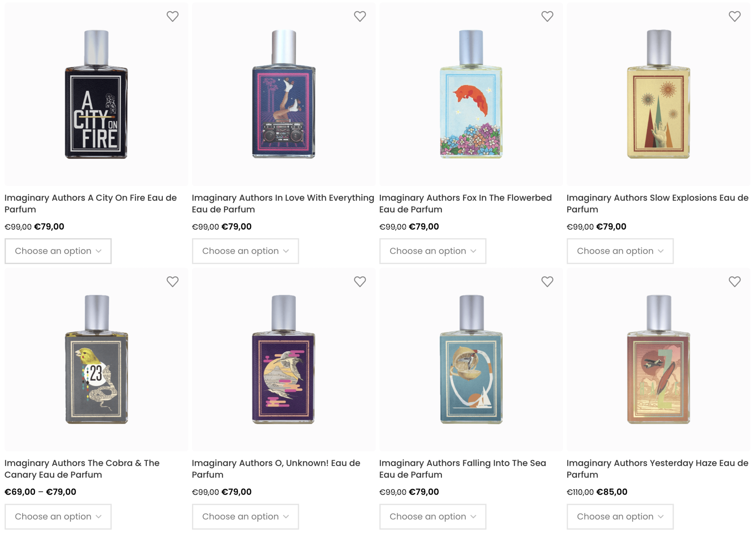Screen dimensions: 756x533
Task: Click the Slow Explosions bottle thumbnail
Action: [658, 94]
